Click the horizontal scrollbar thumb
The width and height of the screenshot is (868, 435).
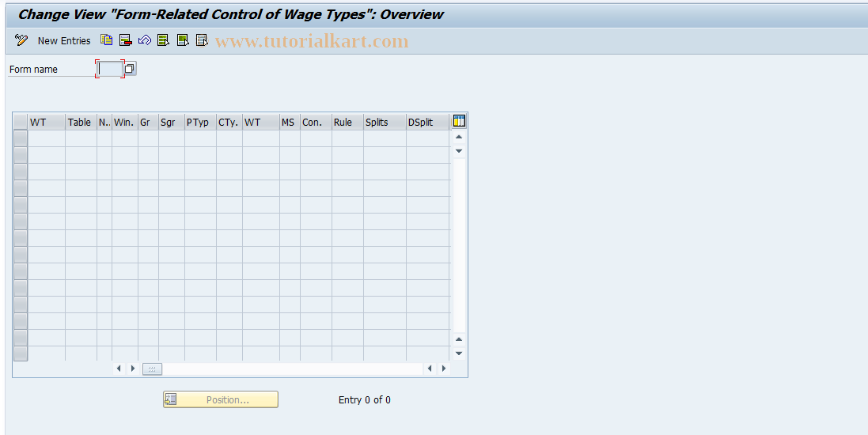click(x=152, y=369)
